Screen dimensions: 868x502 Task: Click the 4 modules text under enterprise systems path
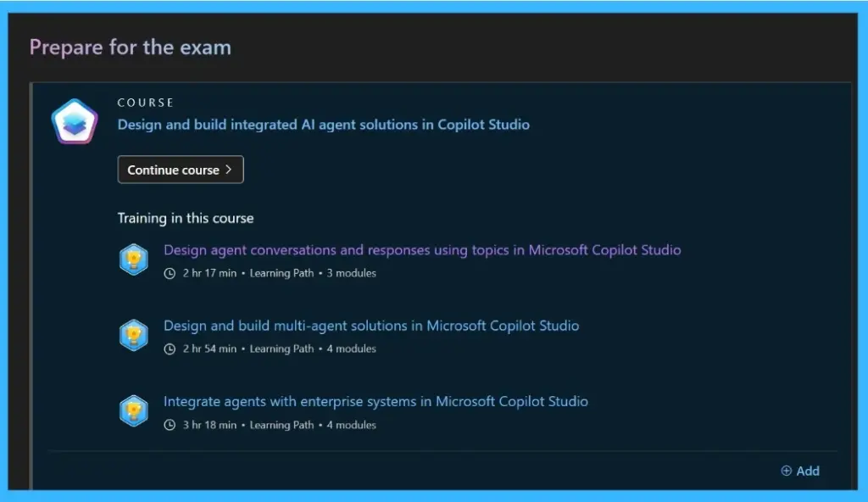point(351,424)
